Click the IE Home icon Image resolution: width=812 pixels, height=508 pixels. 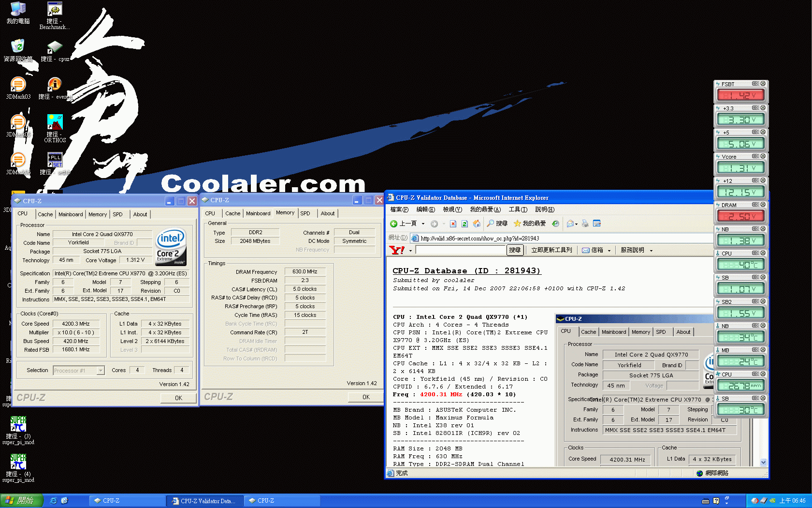(477, 224)
